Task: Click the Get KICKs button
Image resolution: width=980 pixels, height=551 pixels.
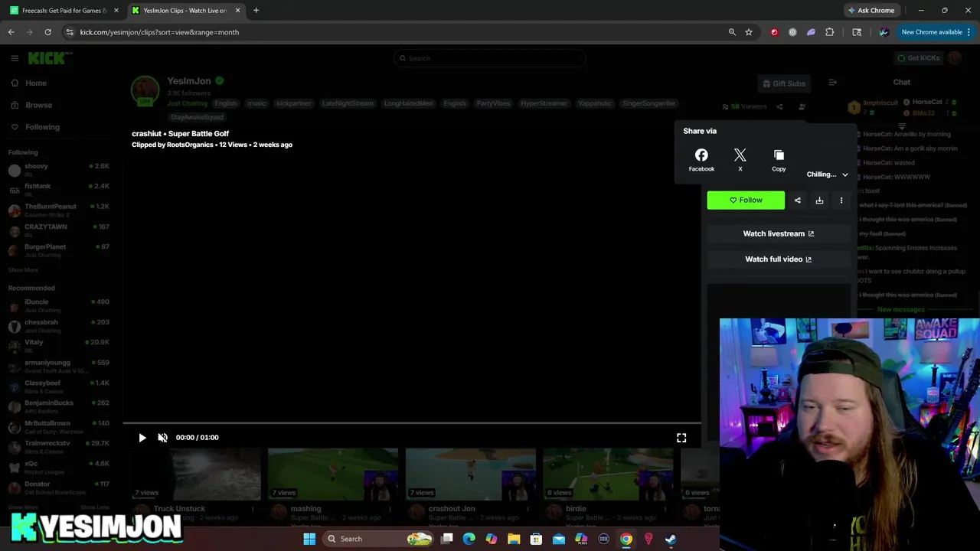Action: (918, 58)
